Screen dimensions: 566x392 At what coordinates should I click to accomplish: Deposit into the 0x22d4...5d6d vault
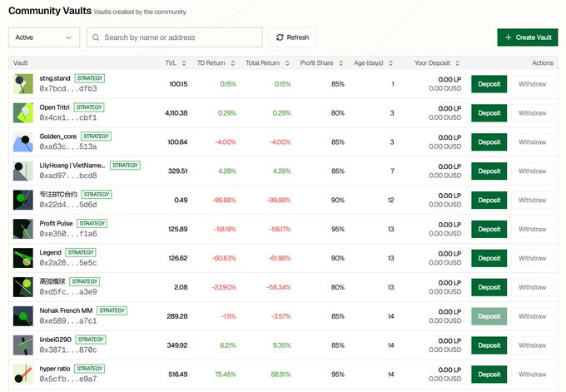coord(489,200)
